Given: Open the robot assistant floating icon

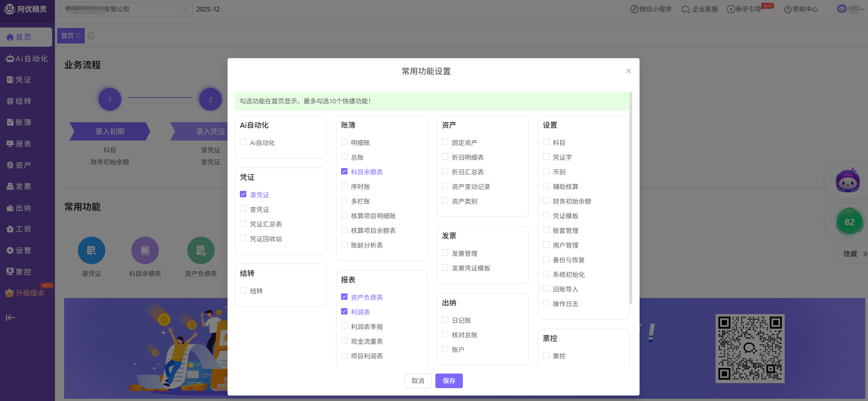Looking at the screenshot, I should [x=847, y=180].
